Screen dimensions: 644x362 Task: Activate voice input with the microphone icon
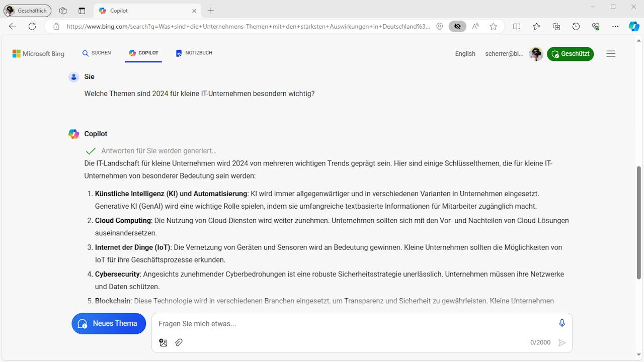pos(562,323)
